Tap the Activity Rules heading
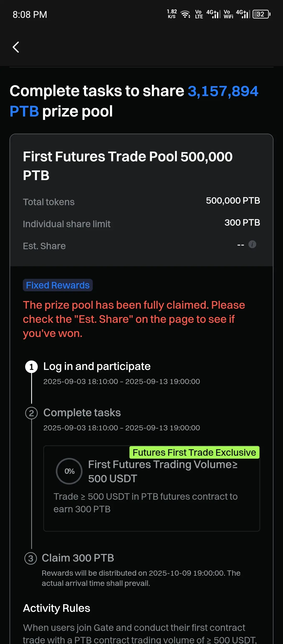The image size is (283, 644). pyautogui.click(x=57, y=608)
